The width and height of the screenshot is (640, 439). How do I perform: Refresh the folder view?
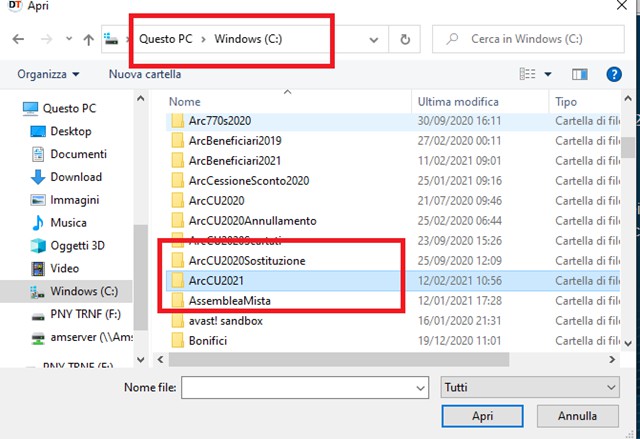point(404,39)
